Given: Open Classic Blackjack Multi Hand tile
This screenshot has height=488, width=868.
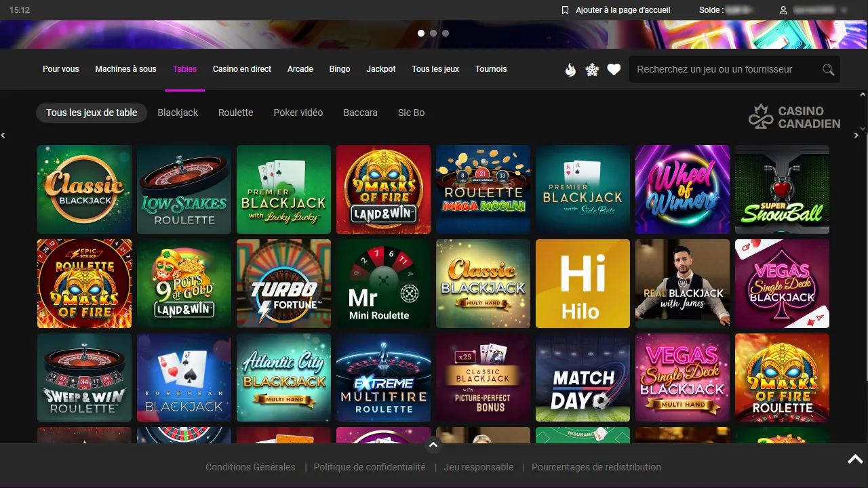Looking at the screenshot, I should click(x=483, y=283).
